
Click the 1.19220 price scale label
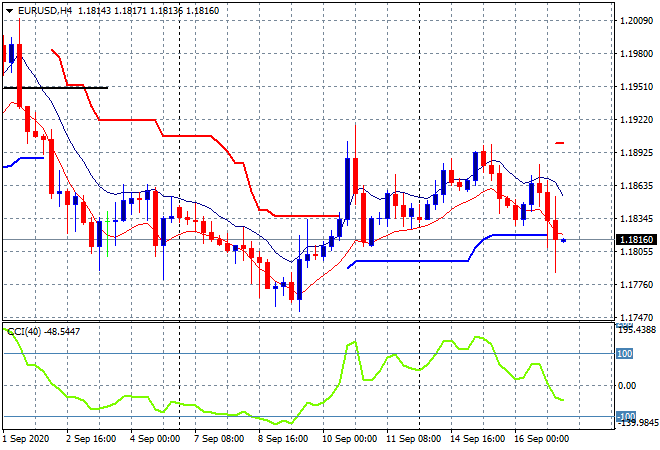[637, 120]
